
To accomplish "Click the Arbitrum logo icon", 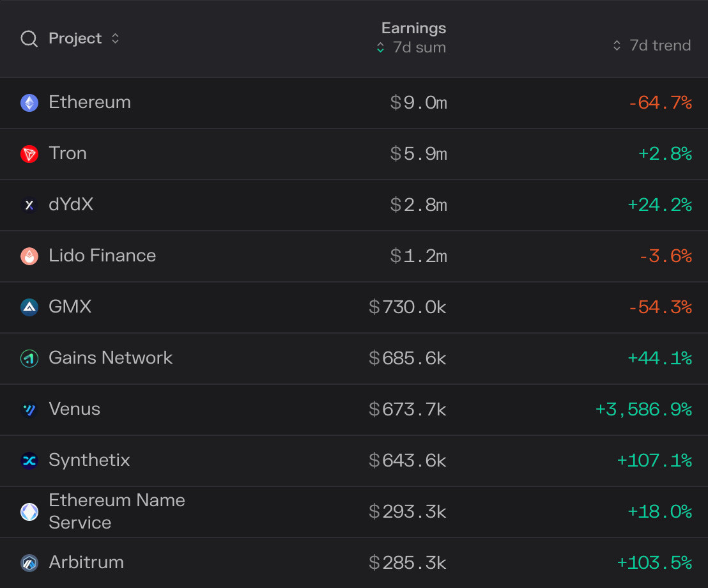I will pyautogui.click(x=29, y=563).
